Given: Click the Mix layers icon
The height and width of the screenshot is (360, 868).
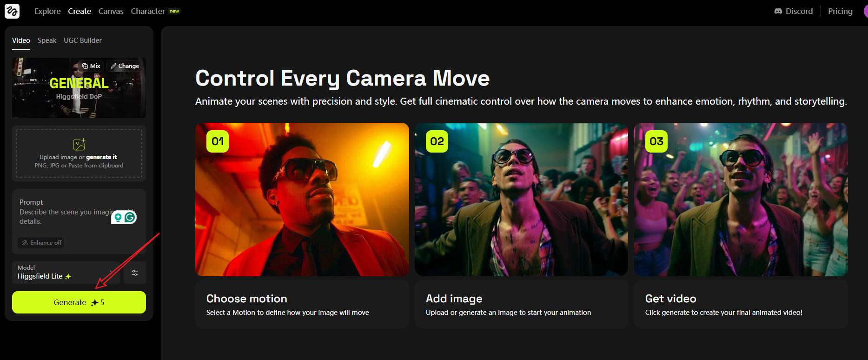Looking at the screenshot, I should click(85, 66).
